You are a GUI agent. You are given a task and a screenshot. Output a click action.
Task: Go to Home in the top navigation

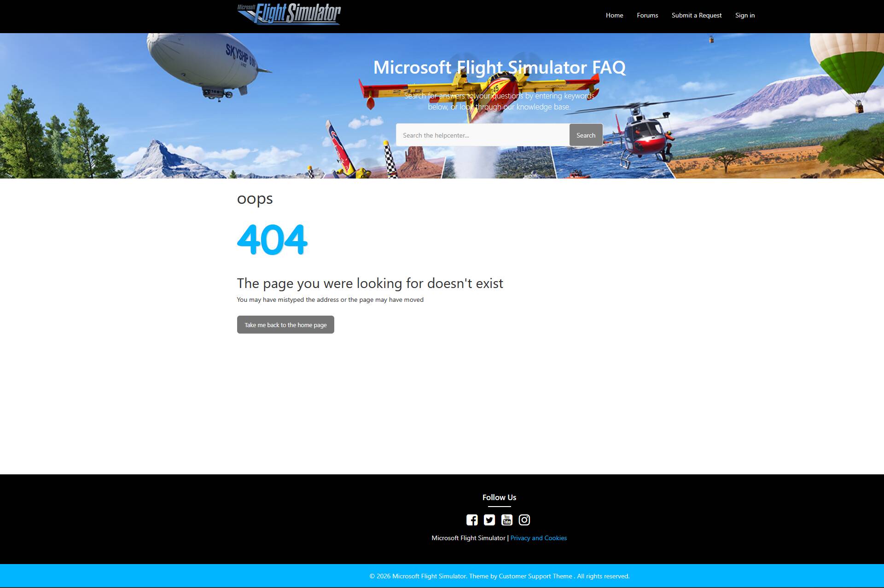pos(614,15)
